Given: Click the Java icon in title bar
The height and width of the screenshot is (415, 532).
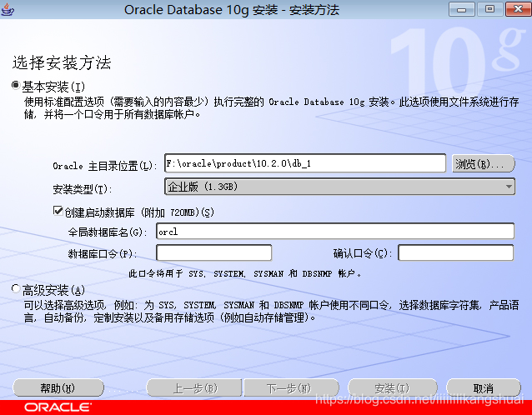Looking at the screenshot, I should tap(8, 9).
